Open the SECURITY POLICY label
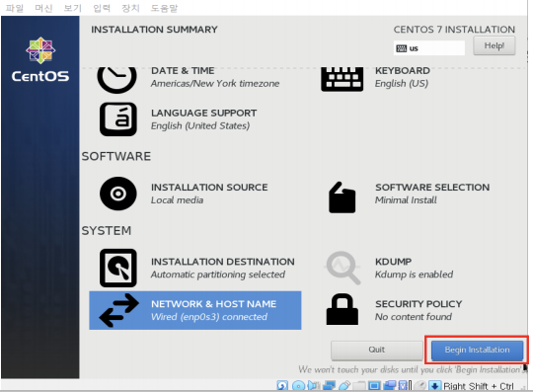Image resolution: width=533 pixels, height=392 pixels. [419, 304]
